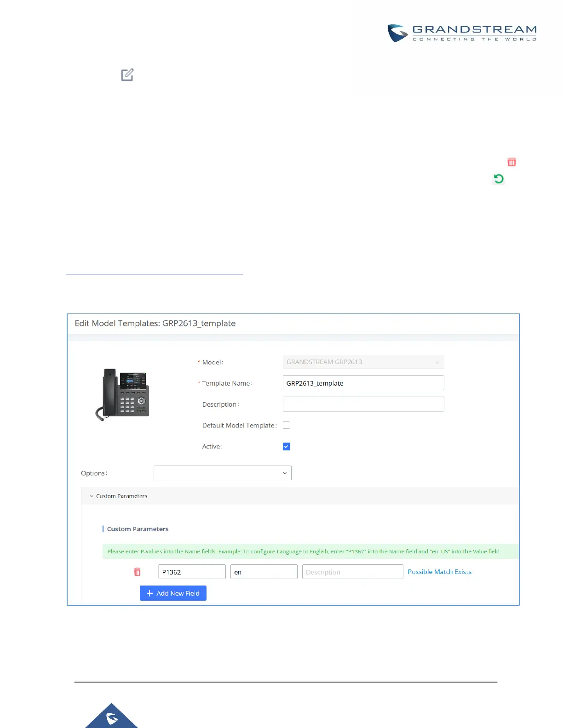
Task: Open the Options dropdown
Action: point(223,473)
